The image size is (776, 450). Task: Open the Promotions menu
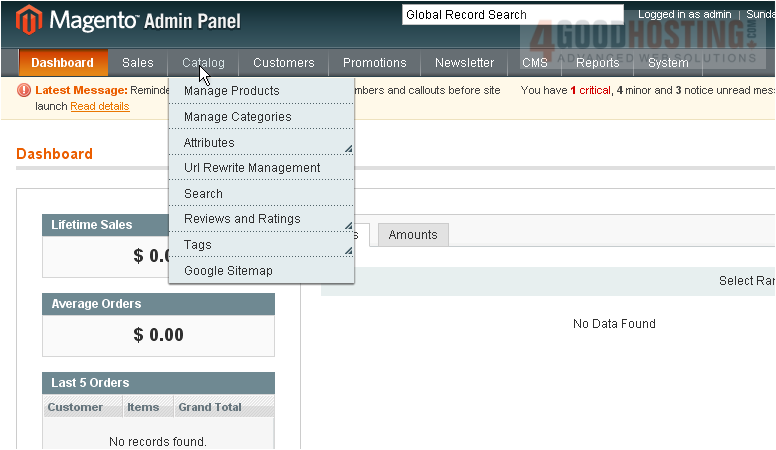(375, 63)
